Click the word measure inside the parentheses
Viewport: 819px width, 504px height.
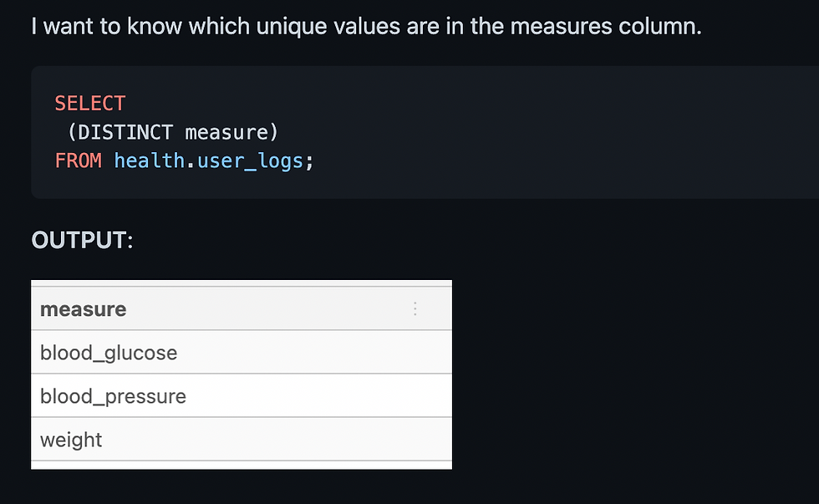[226, 132]
